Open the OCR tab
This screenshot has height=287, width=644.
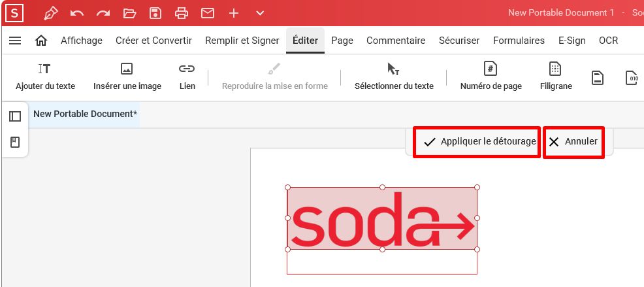point(608,41)
